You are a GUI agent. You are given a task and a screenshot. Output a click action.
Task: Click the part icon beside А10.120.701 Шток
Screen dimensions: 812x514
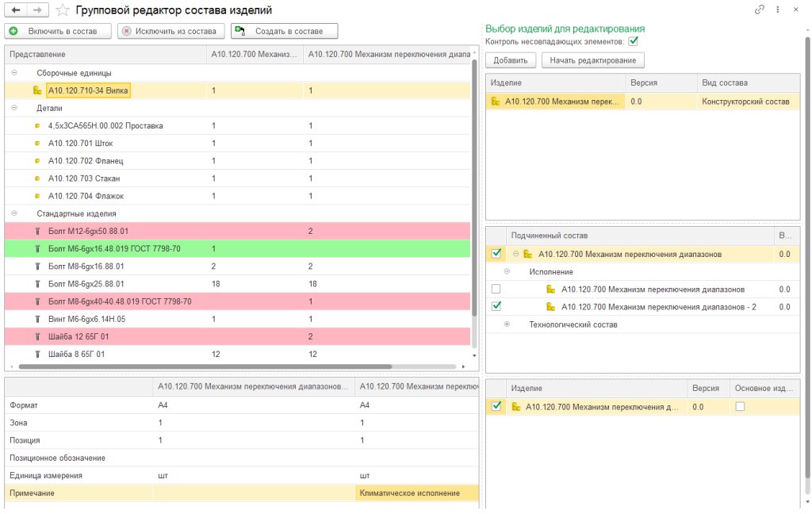(37, 144)
